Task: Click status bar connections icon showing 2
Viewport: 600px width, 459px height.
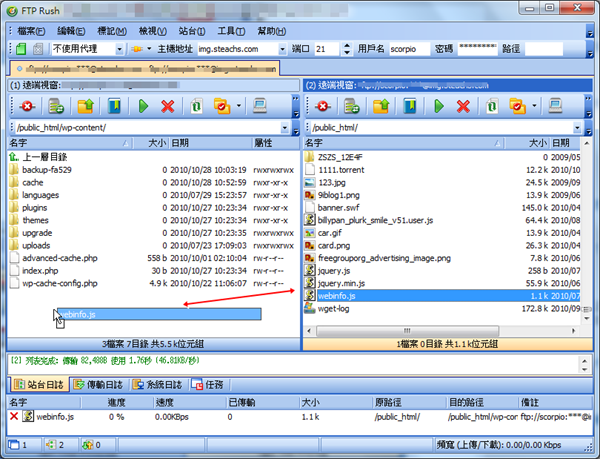Action: (51, 445)
